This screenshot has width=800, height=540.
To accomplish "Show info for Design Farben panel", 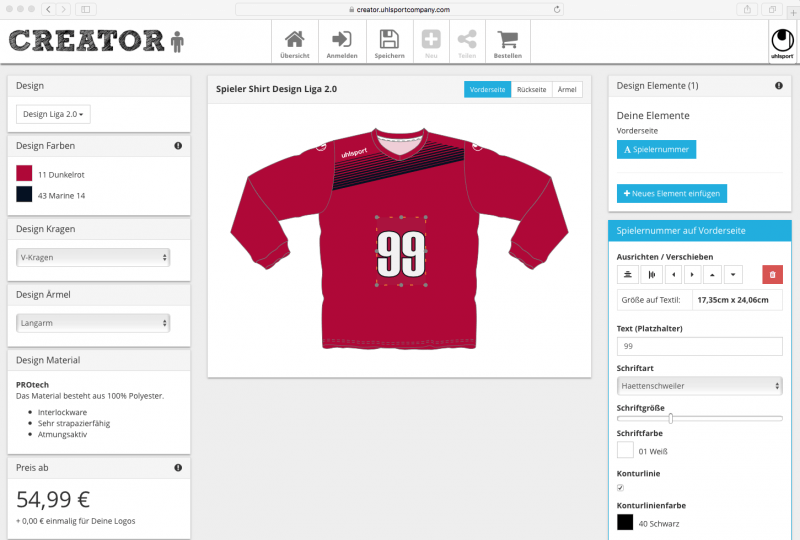I will coord(178,146).
